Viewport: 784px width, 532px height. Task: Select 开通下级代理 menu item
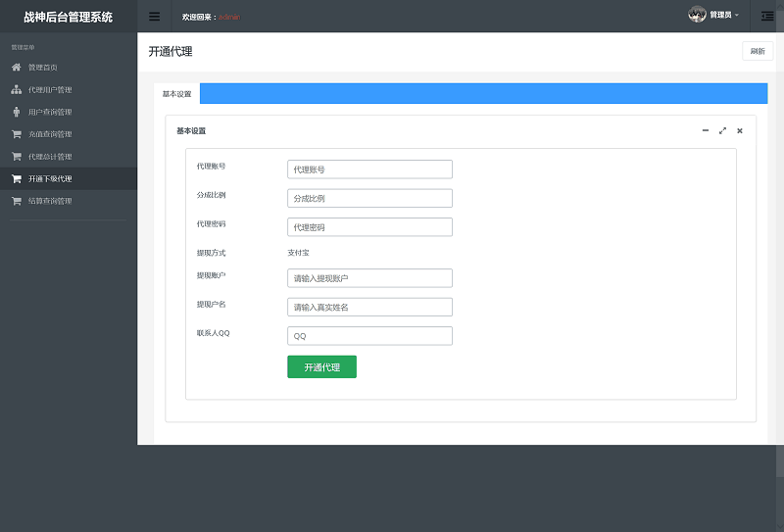coord(69,178)
